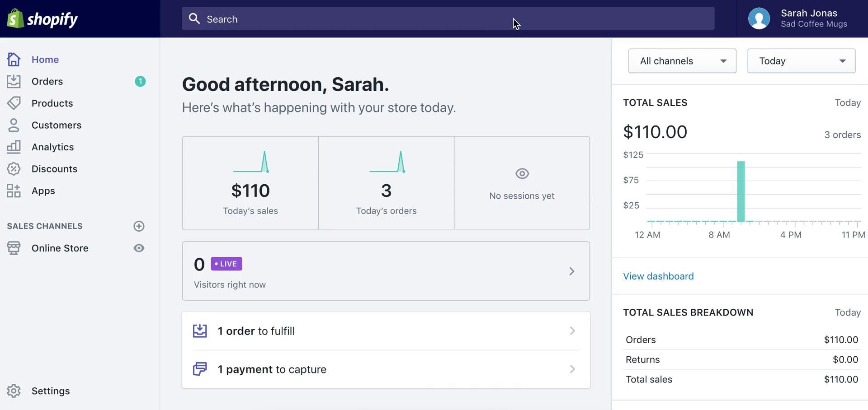Open Customers in the sidebar
This screenshot has width=868, height=410.
57,125
